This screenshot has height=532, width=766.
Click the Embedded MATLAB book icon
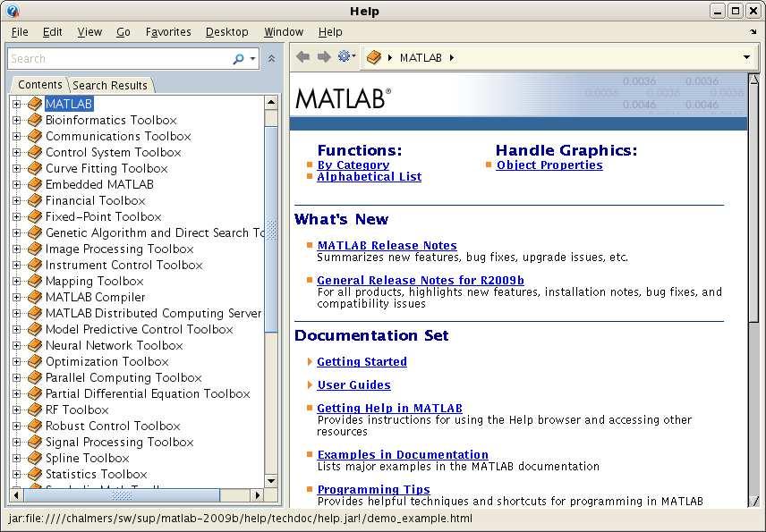35,184
